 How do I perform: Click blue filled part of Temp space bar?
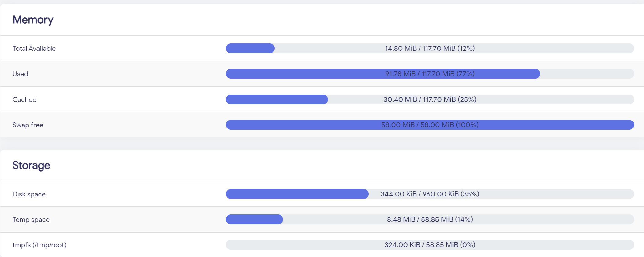click(254, 219)
